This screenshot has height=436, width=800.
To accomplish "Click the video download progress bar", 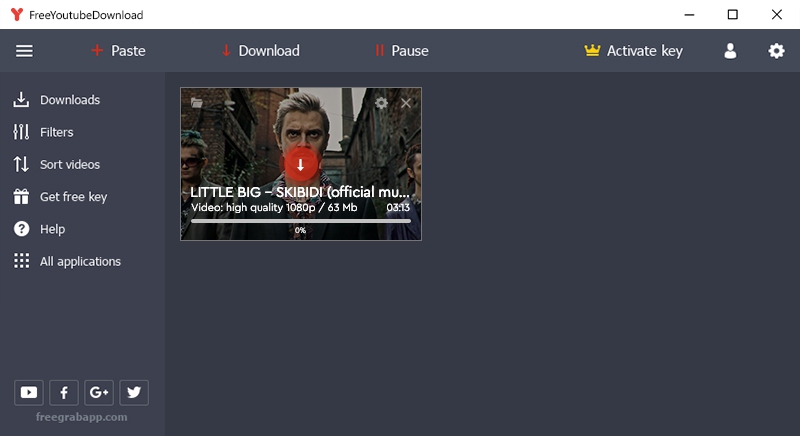I will point(301,221).
